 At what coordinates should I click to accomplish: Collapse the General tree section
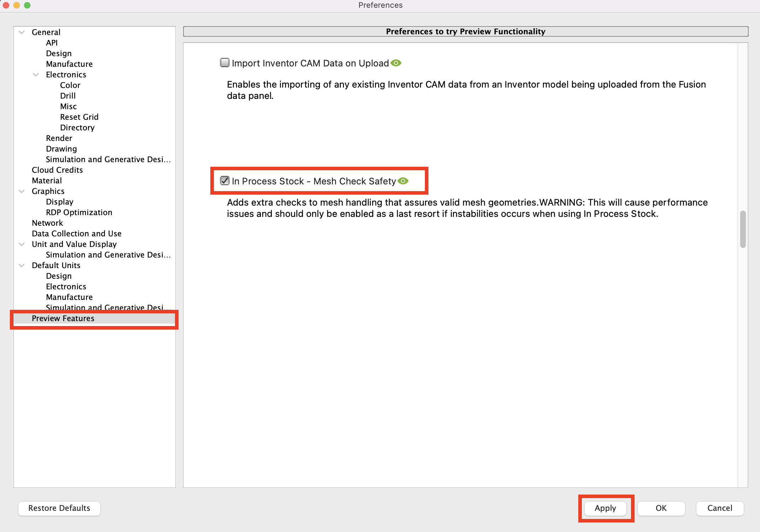click(x=22, y=32)
